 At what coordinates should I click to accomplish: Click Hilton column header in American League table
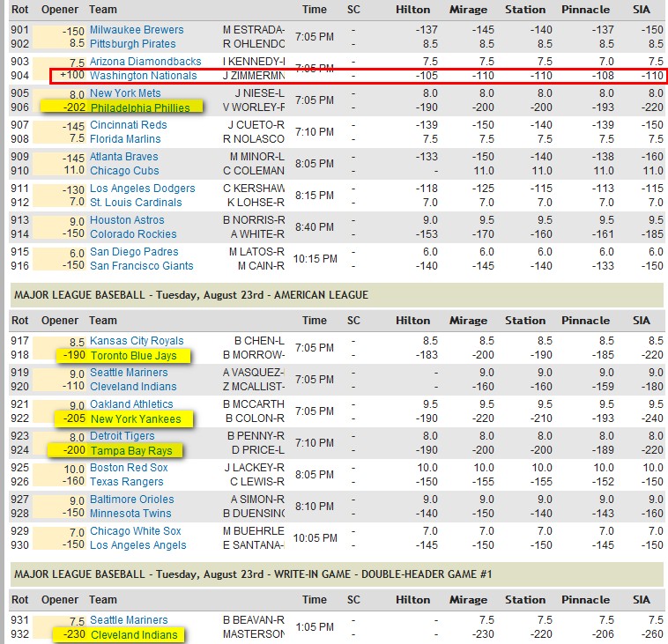[412, 321]
